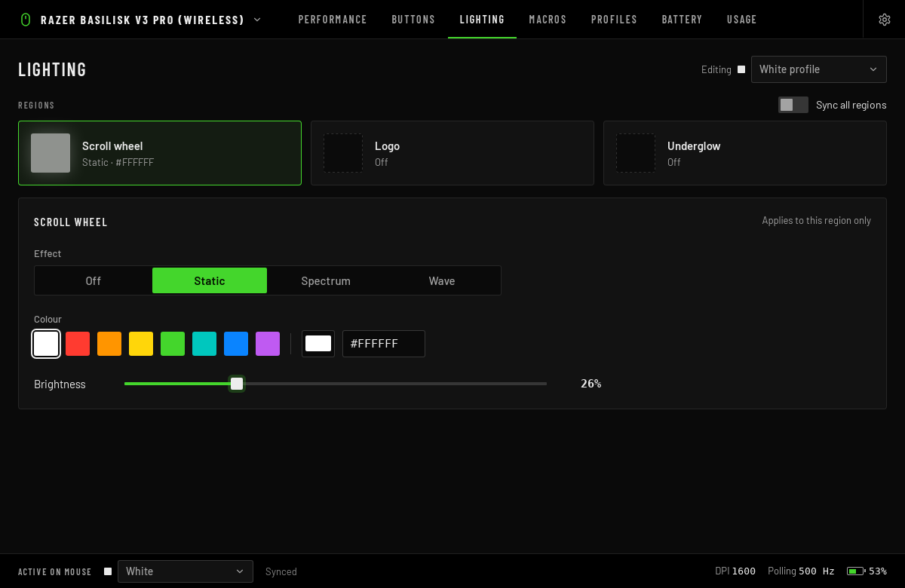
Task: Expand the Active on Mouse dropdown
Action: [x=186, y=571]
